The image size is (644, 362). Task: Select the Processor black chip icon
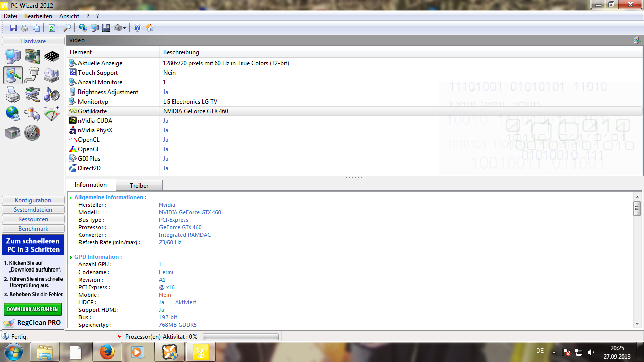point(52,56)
